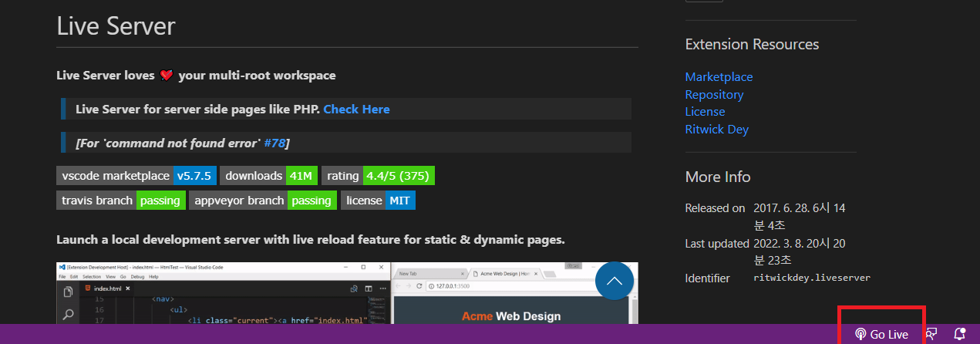Click the license MIT badge

[x=378, y=200]
